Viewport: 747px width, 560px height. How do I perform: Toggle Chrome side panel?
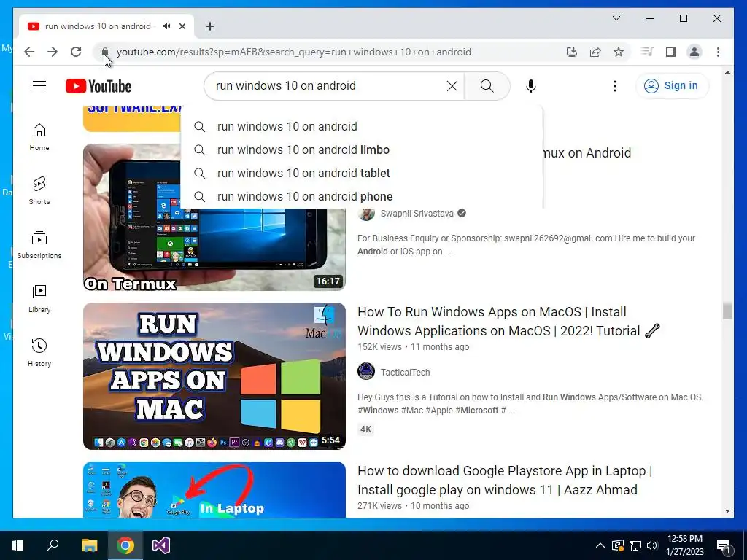click(x=671, y=52)
